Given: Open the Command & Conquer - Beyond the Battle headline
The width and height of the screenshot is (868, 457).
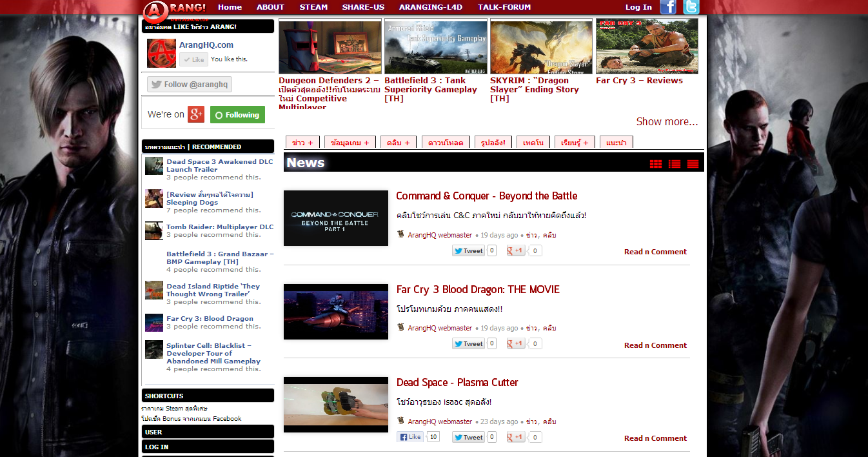Looking at the screenshot, I should tap(487, 196).
